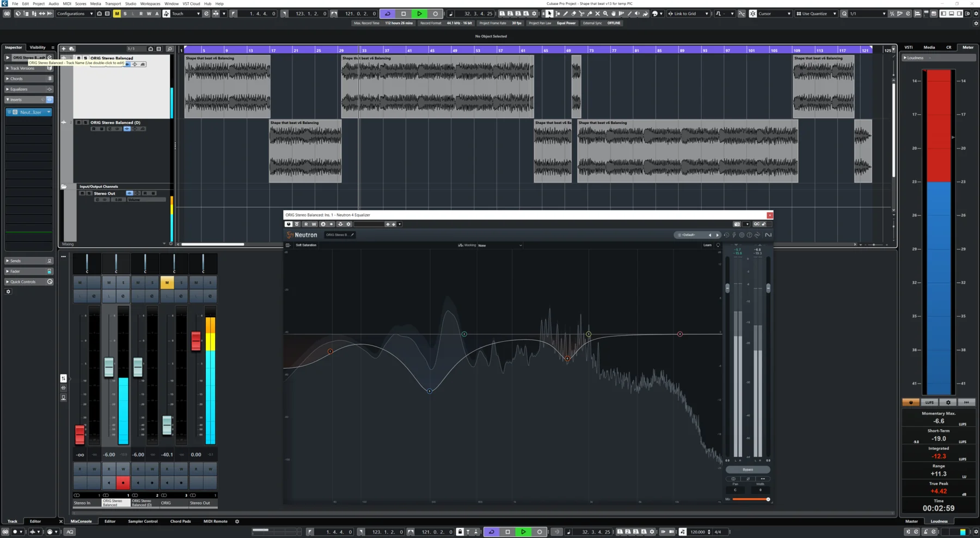This screenshot has height=538, width=980.
Task: Open the Workspaces menu
Action: click(x=150, y=3)
